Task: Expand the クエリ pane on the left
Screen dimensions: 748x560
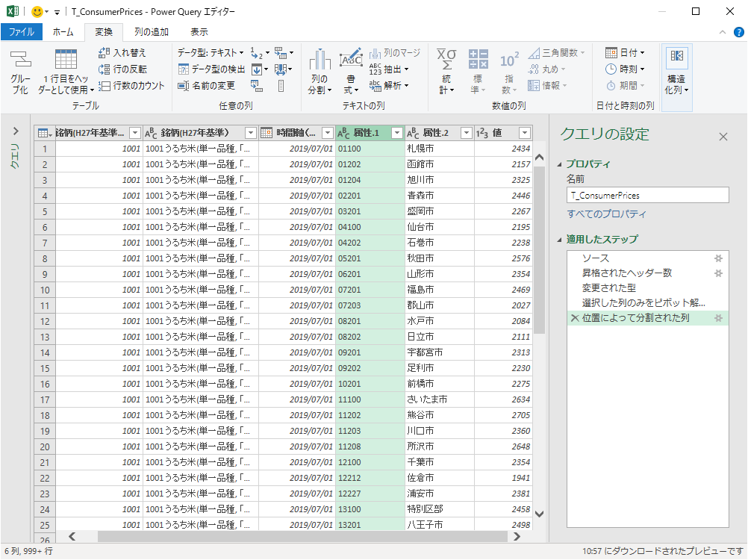Action: [16, 131]
